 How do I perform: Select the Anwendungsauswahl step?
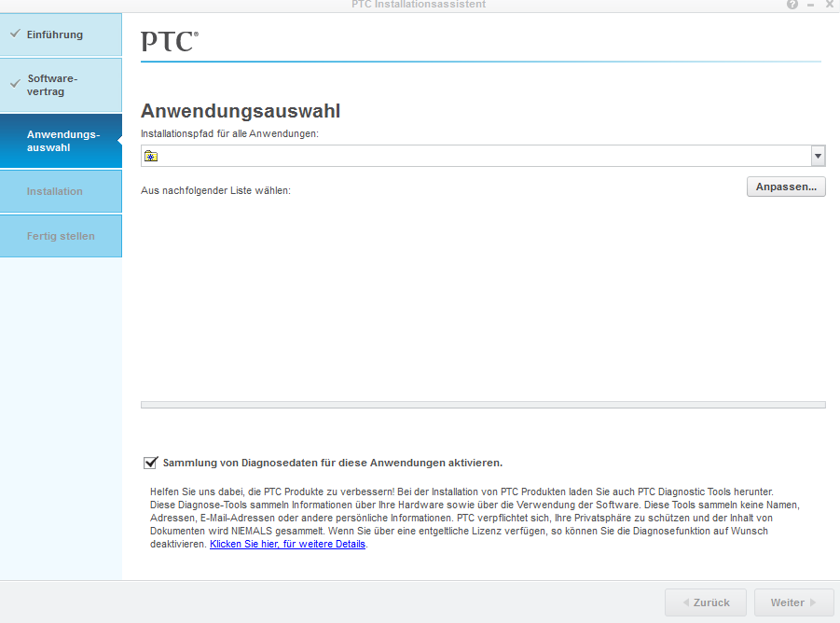click(x=61, y=141)
